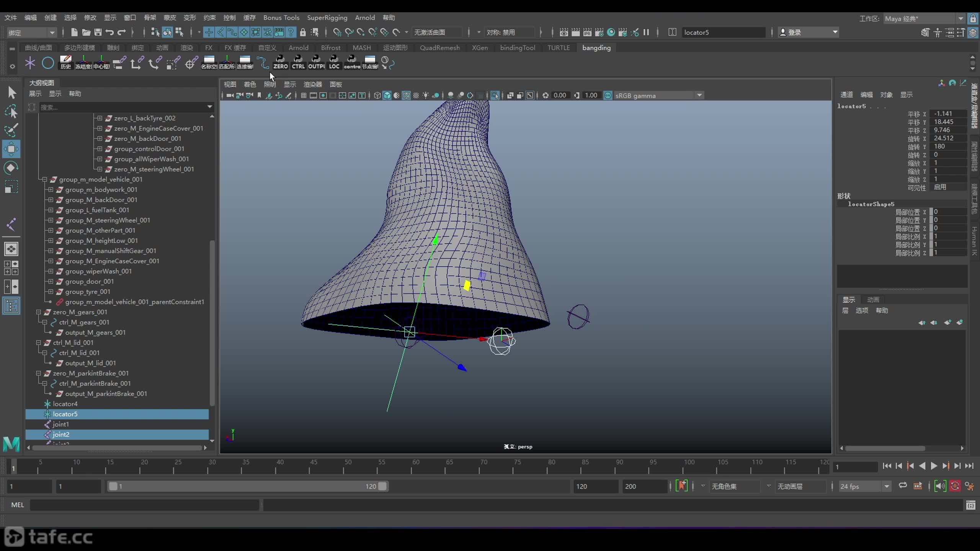Collapse group_m_model_vehicle_001 in outliner

(x=44, y=179)
